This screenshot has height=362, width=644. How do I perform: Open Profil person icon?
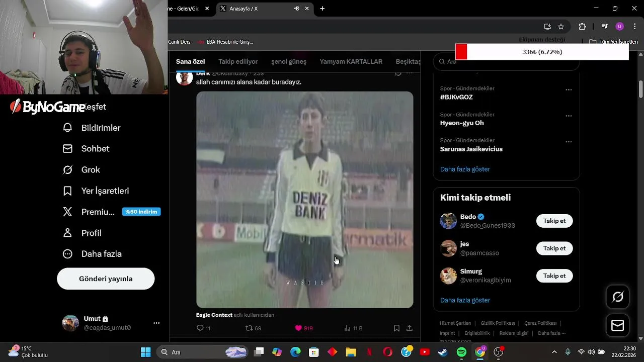pyautogui.click(x=67, y=233)
